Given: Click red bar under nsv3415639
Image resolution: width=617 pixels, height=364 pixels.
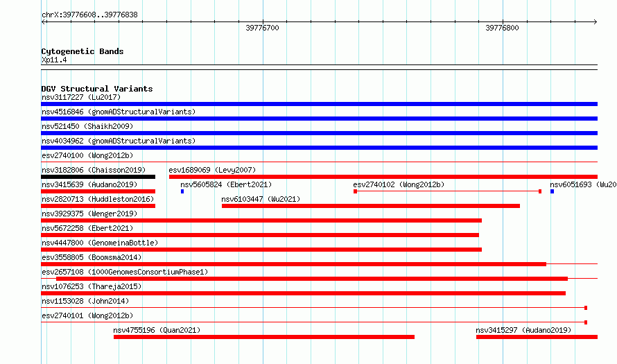Looking at the screenshot, I should click(98, 191).
